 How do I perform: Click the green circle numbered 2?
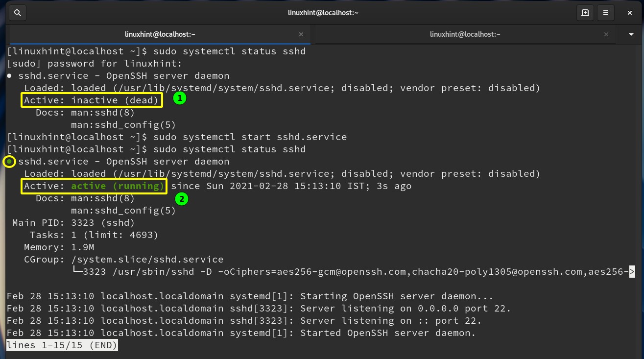click(x=182, y=199)
